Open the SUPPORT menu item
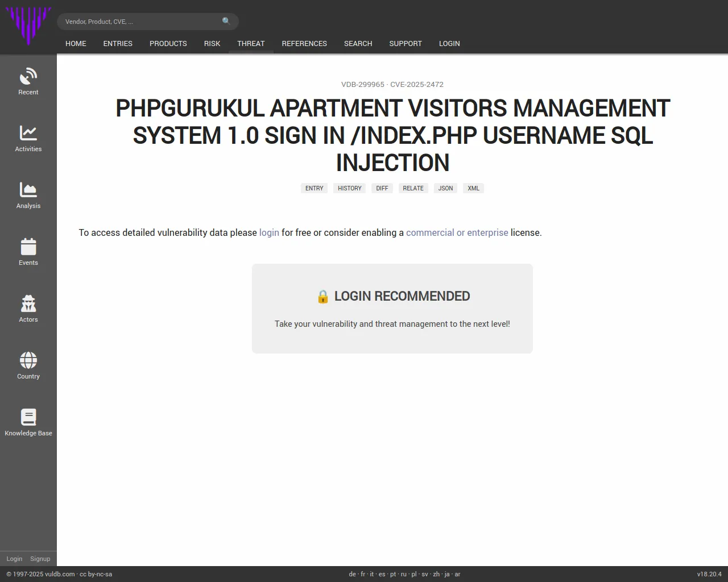Viewport: 728px width, 582px height. tap(406, 43)
